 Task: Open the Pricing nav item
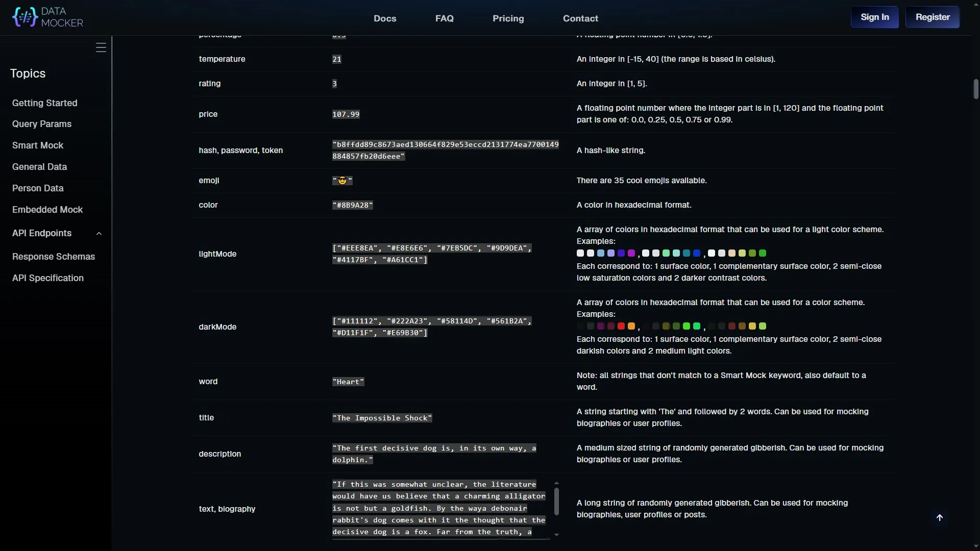click(x=508, y=18)
